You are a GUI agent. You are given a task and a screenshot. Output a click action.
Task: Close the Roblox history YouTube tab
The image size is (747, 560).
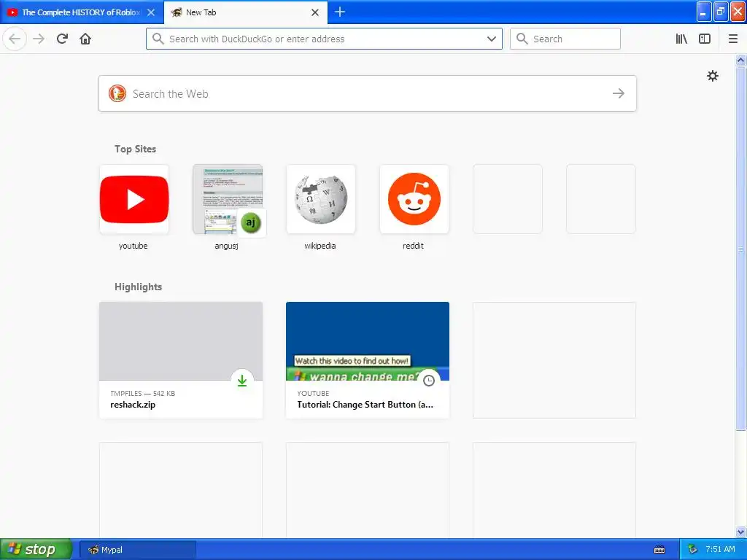[151, 12]
